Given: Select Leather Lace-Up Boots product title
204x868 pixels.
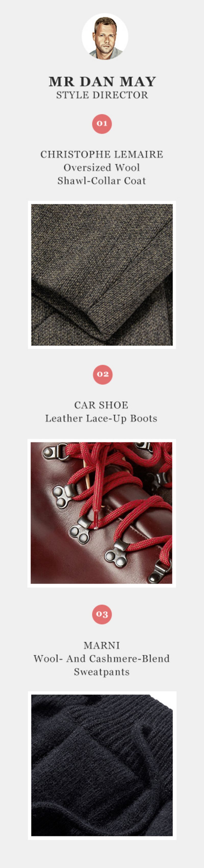Looking at the screenshot, I should [101, 418].
